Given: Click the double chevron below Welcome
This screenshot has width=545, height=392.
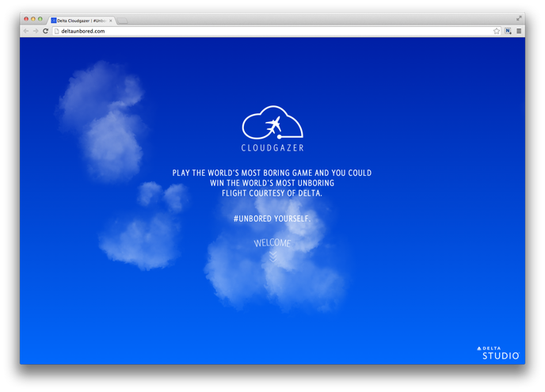Looking at the screenshot, I should (272, 257).
